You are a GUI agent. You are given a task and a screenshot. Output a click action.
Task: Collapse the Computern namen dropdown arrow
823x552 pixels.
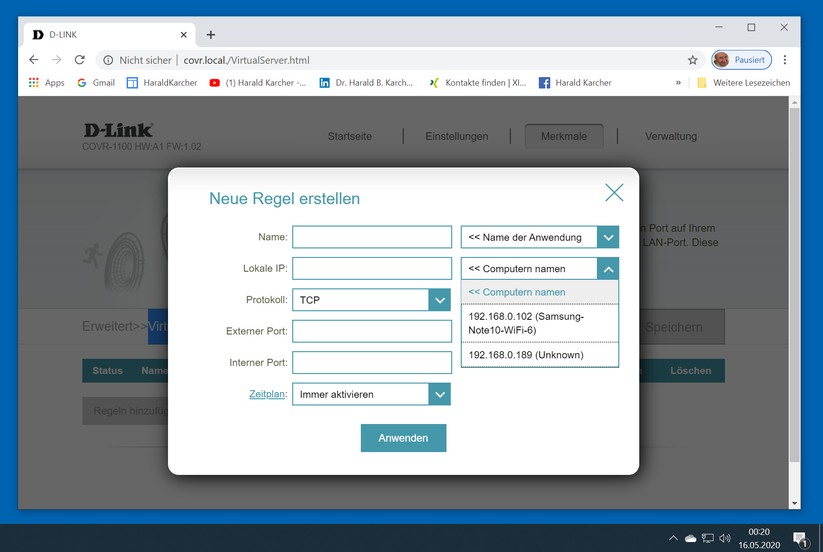click(608, 269)
